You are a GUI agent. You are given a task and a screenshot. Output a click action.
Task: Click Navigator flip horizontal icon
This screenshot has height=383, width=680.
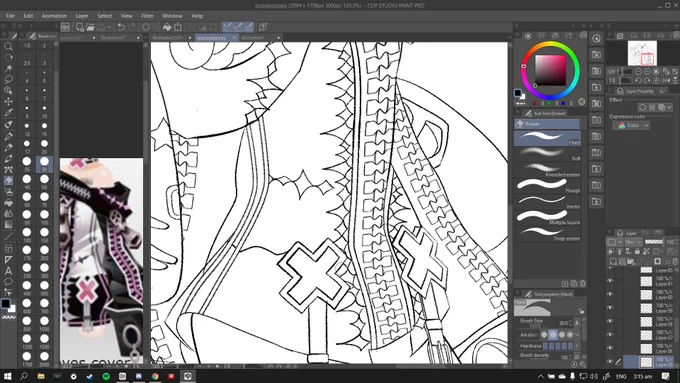[666, 80]
